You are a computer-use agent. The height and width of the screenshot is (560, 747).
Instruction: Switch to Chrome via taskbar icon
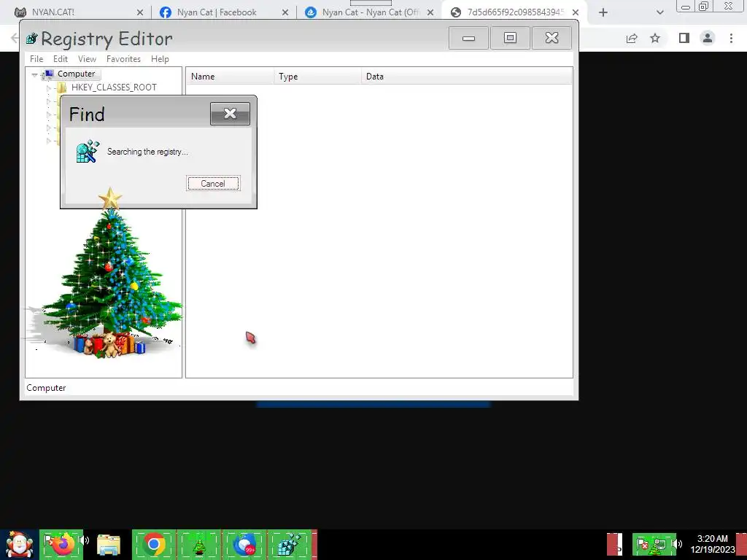(154, 545)
